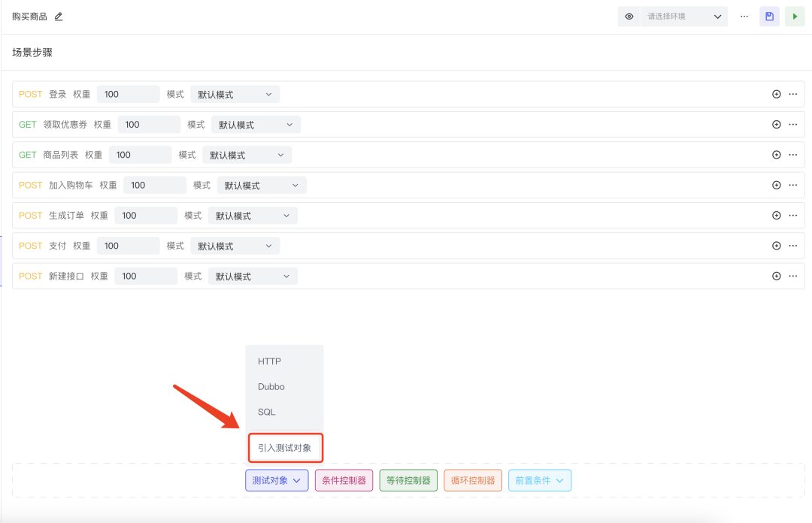Open more options on the 领取优惠券 row
Image resolution: width=812 pixels, height=523 pixels.
coord(793,124)
